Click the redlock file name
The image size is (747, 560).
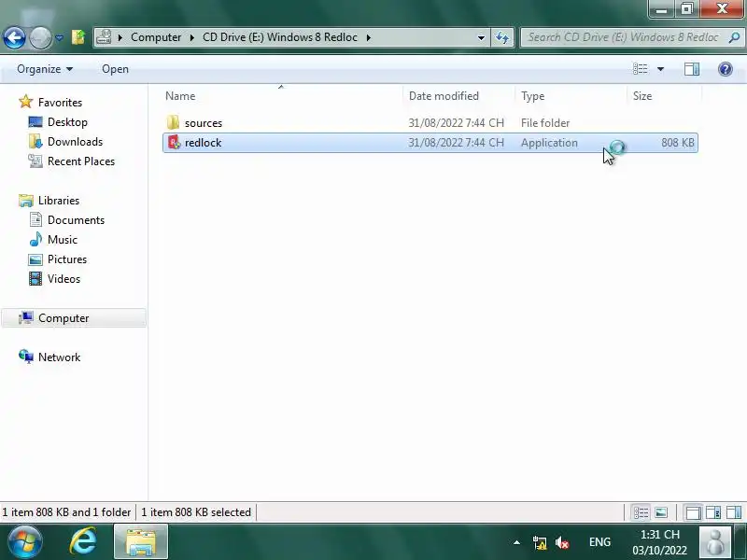tap(203, 143)
